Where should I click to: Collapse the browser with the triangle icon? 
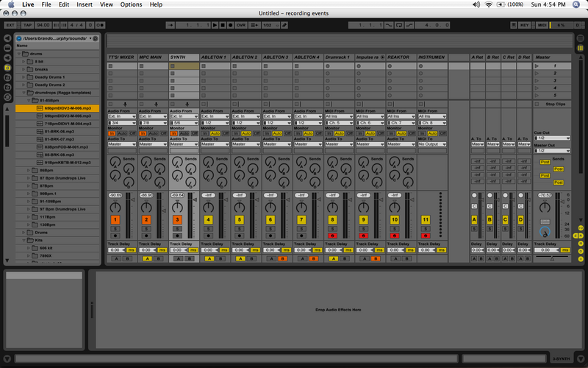tap(7, 38)
